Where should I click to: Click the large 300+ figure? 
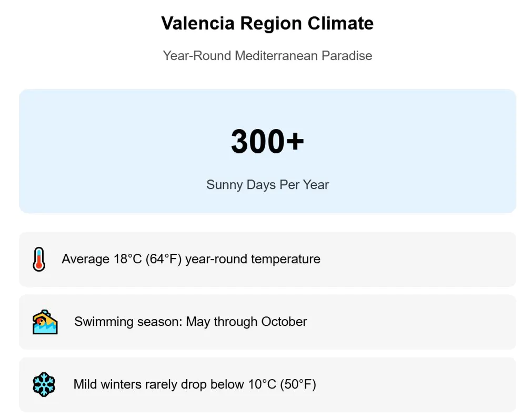(x=267, y=142)
